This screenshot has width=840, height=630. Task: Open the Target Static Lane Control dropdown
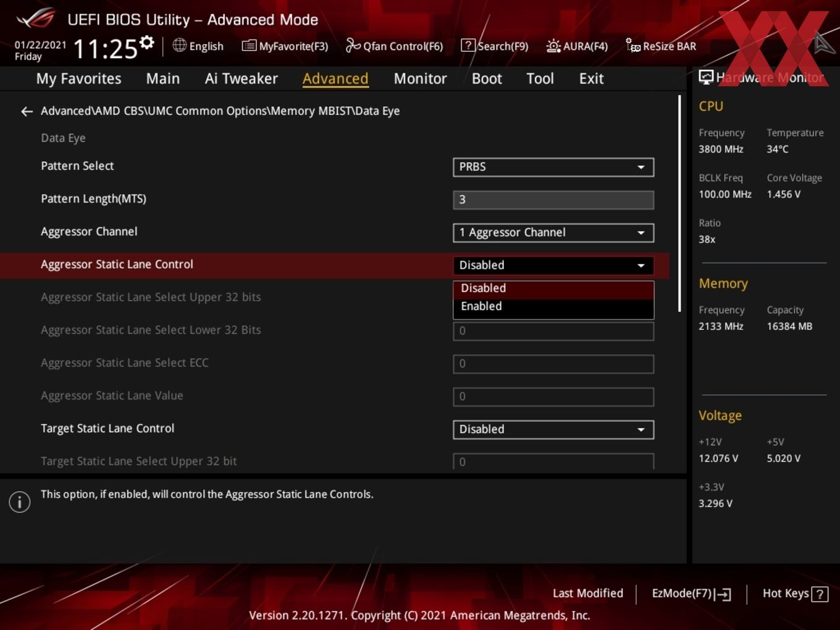pos(553,429)
